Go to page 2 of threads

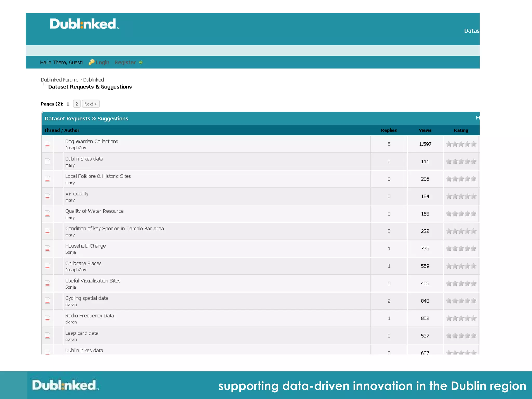77,104
